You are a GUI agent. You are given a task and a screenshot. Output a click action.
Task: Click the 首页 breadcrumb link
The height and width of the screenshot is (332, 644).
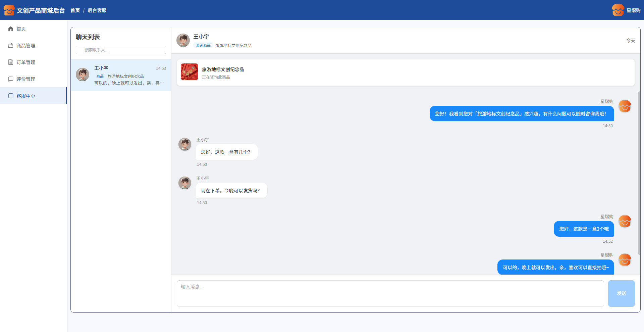75,10
